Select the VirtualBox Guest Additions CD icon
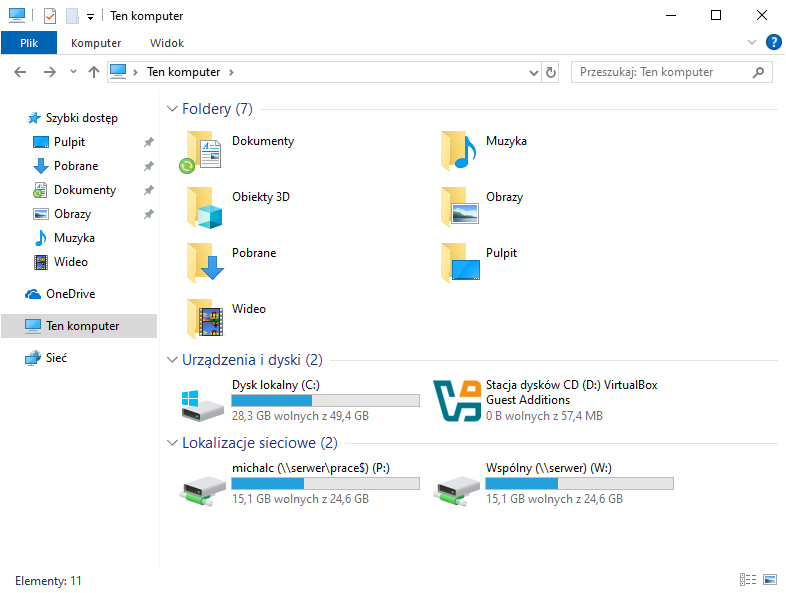786x593 pixels. pyautogui.click(x=457, y=401)
